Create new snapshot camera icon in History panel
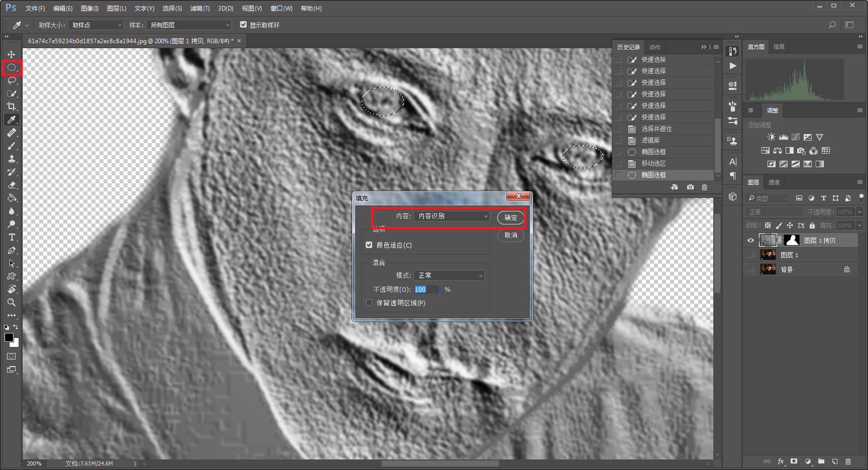 pyautogui.click(x=691, y=187)
